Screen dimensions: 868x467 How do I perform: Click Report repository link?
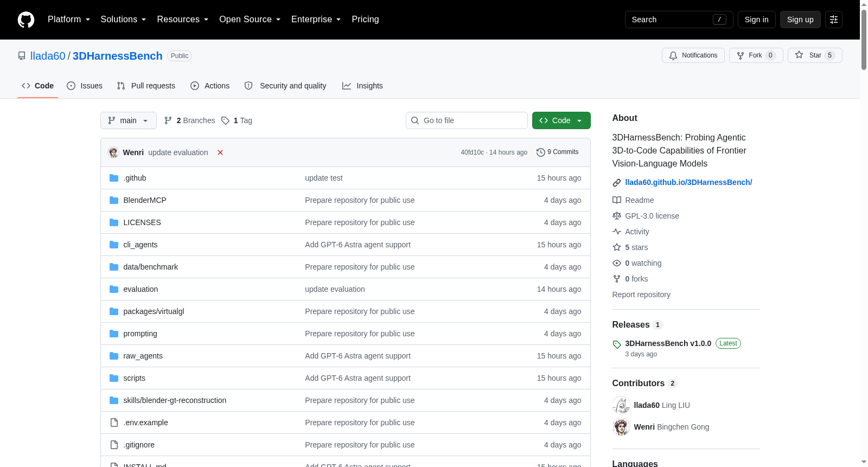(641, 295)
